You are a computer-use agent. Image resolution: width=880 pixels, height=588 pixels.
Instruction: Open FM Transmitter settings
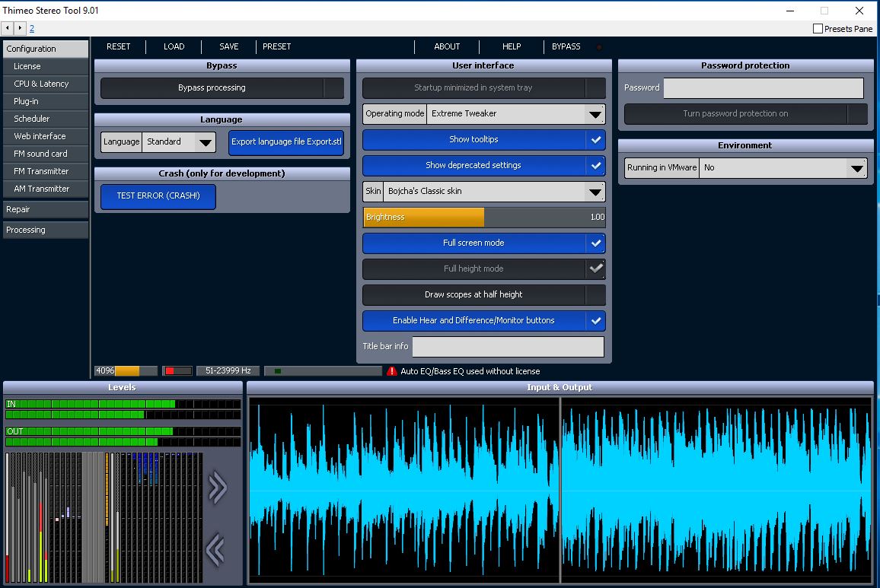click(x=46, y=171)
